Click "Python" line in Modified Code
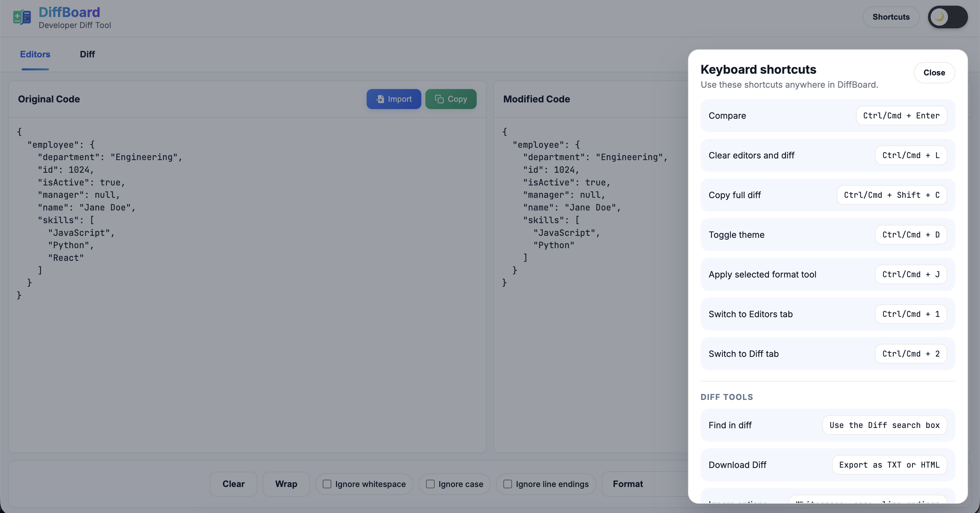 click(x=554, y=245)
